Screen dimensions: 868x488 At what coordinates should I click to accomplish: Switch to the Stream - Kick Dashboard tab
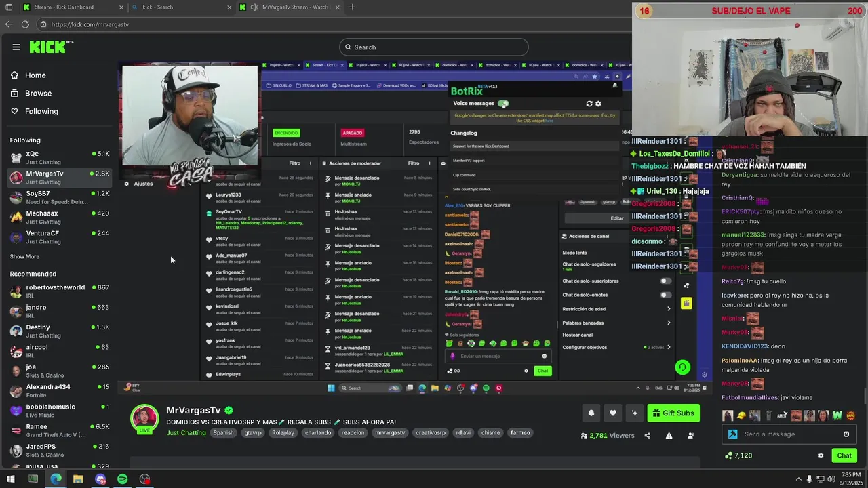coord(73,7)
